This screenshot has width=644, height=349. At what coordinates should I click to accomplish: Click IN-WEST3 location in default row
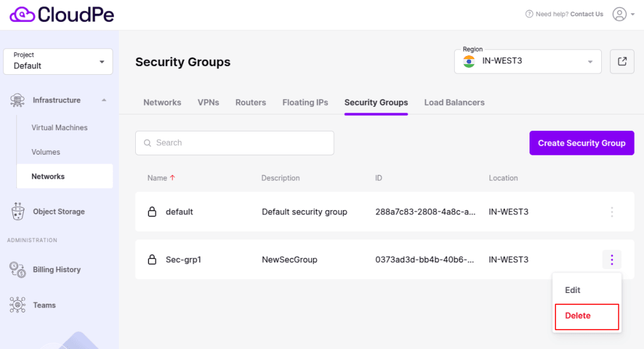[508, 212]
